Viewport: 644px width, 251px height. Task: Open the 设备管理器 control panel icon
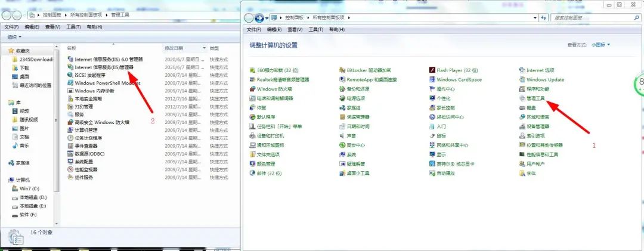(x=537, y=126)
